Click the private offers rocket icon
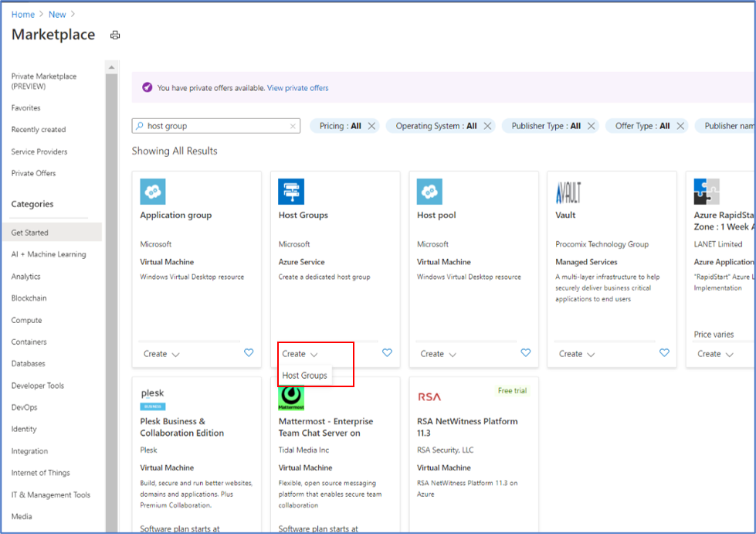This screenshot has height=534, width=756. [147, 87]
